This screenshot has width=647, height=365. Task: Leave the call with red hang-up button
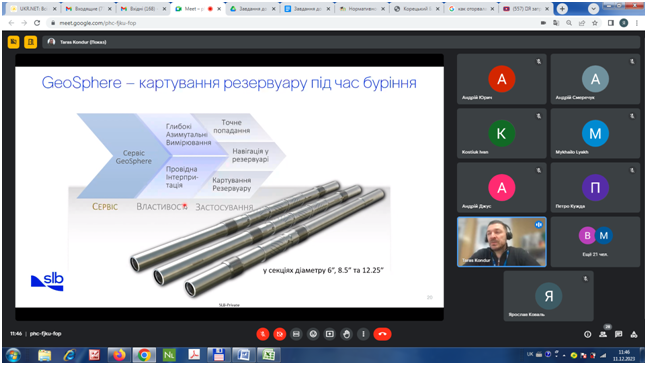click(x=383, y=334)
